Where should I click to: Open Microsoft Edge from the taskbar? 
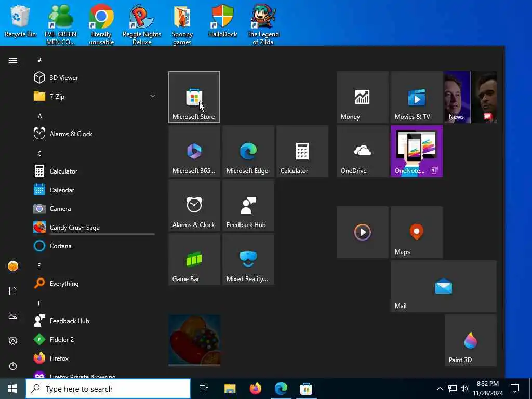[x=281, y=389]
